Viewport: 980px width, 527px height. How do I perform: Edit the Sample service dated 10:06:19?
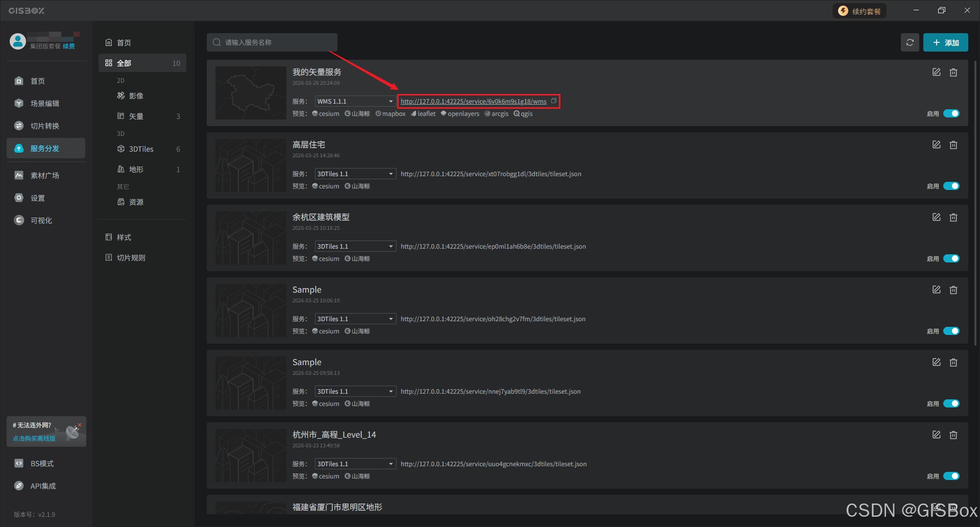coord(936,290)
